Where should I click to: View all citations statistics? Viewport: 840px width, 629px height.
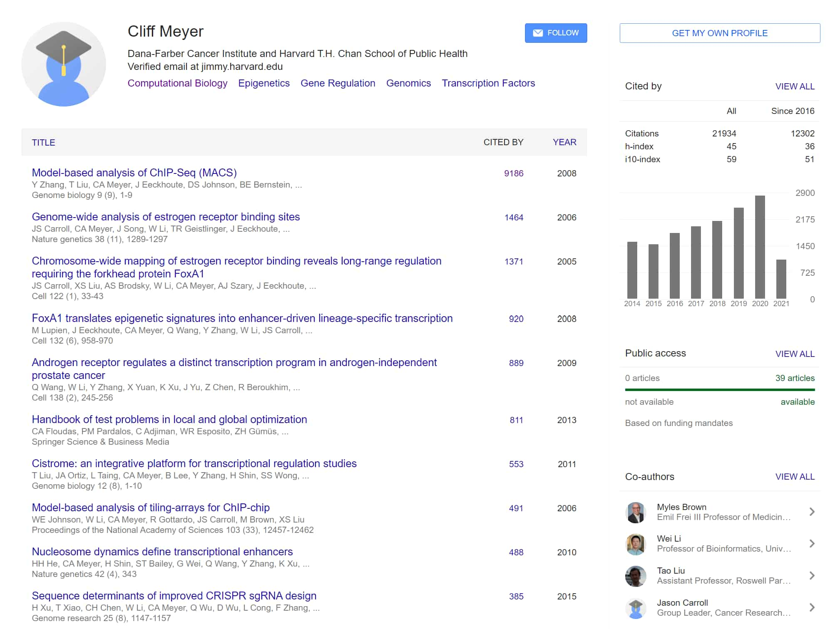[x=794, y=86]
